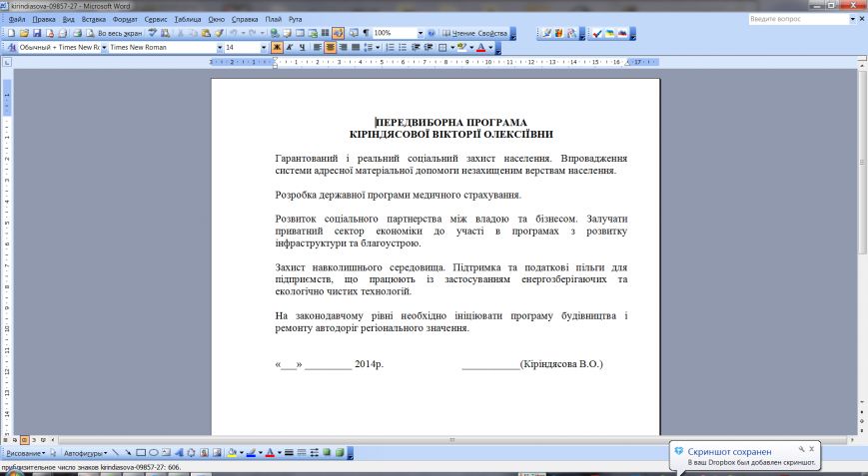Align text to the right
The image size is (868, 476).
point(343,48)
